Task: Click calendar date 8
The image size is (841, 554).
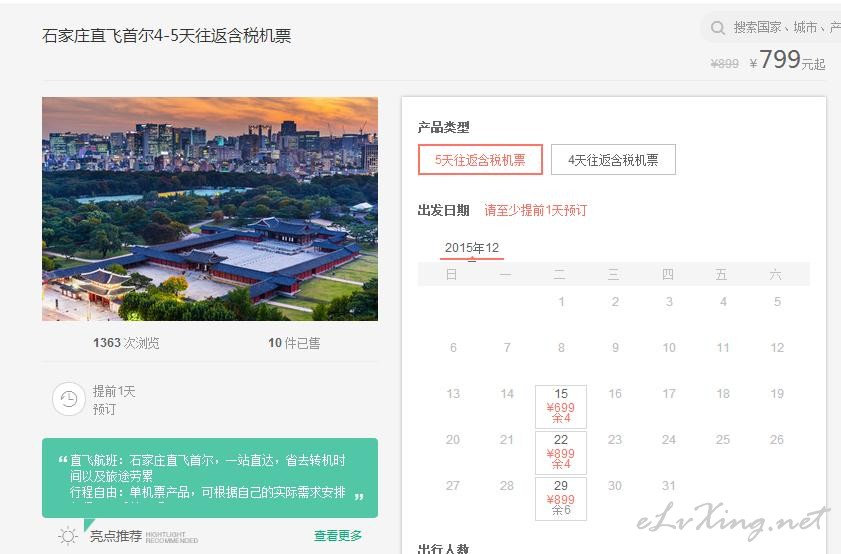Action: (561, 348)
